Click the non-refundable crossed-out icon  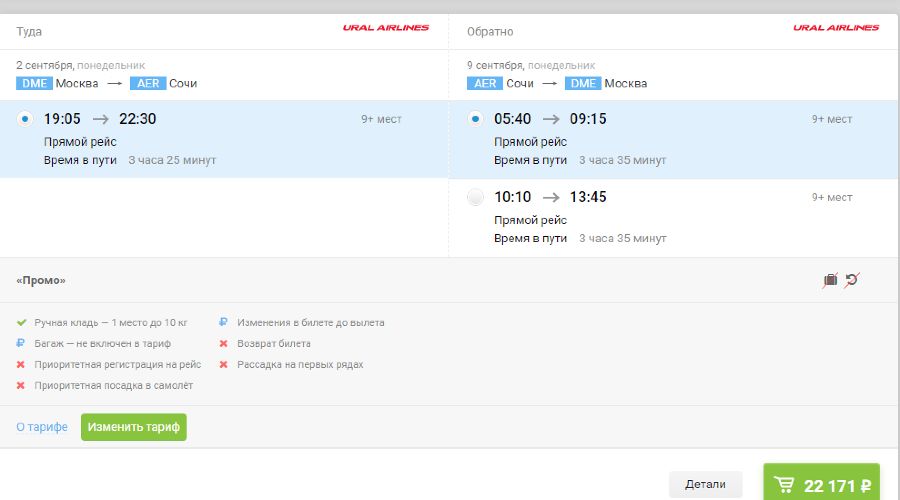click(851, 281)
